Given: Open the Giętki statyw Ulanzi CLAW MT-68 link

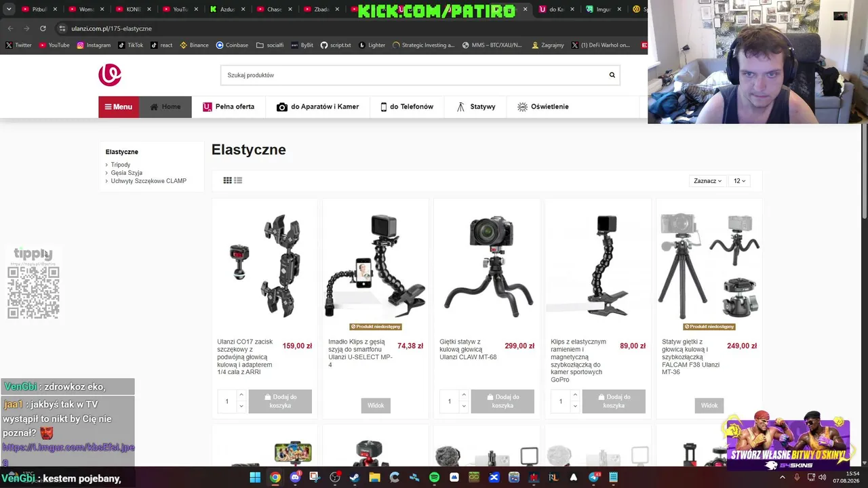Looking at the screenshot, I should click(468, 350).
